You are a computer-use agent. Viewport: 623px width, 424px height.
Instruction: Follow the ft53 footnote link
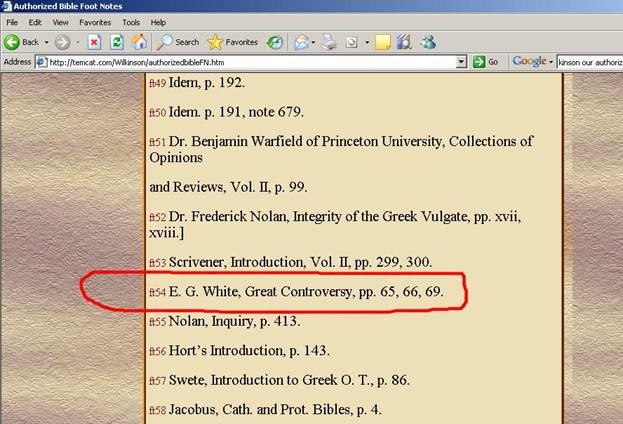click(x=158, y=263)
